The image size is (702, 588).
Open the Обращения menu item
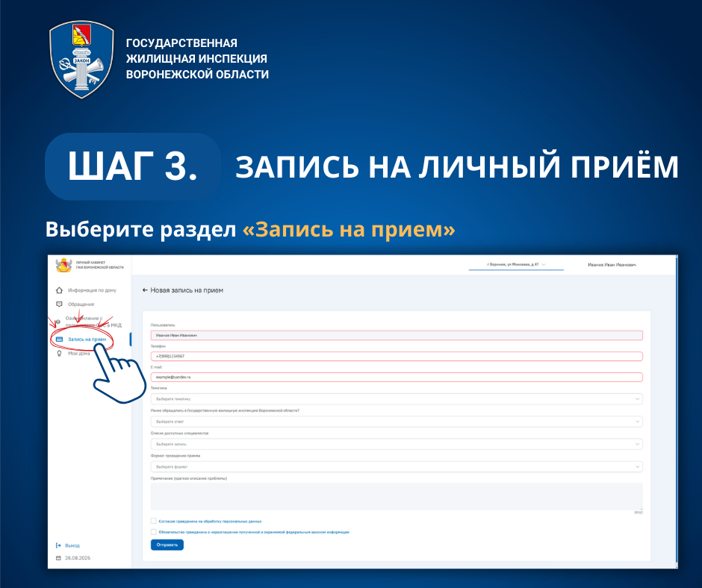click(x=81, y=304)
